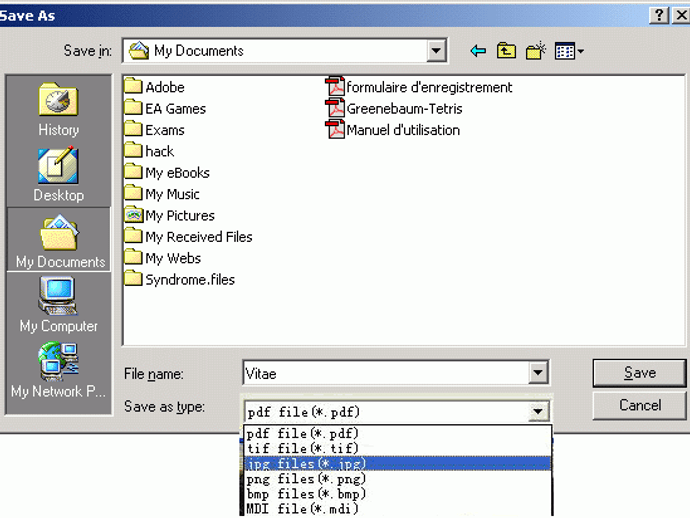Collapse the Save as type dropdown arrow
This screenshot has height=518, width=690.
[x=537, y=411]
